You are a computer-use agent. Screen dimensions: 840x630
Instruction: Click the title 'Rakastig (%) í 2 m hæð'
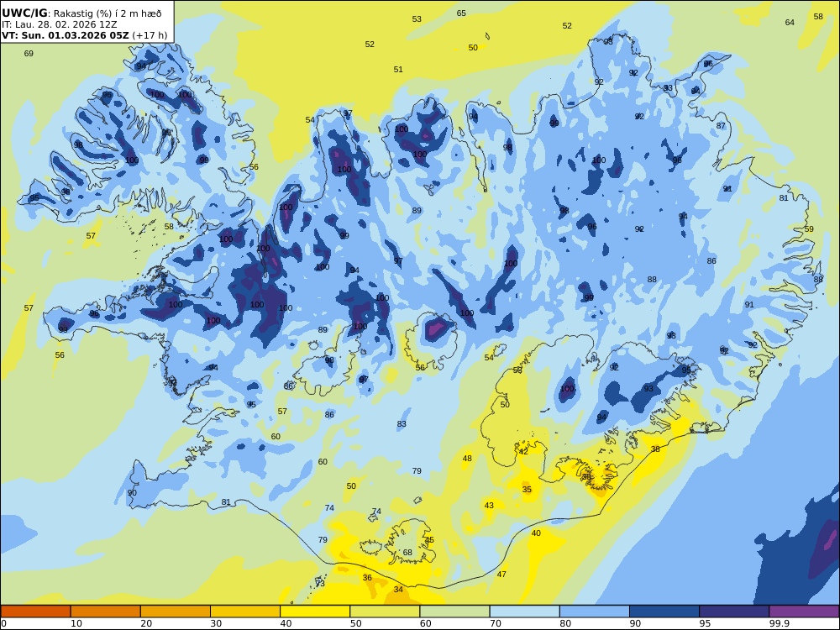[108, 13]
